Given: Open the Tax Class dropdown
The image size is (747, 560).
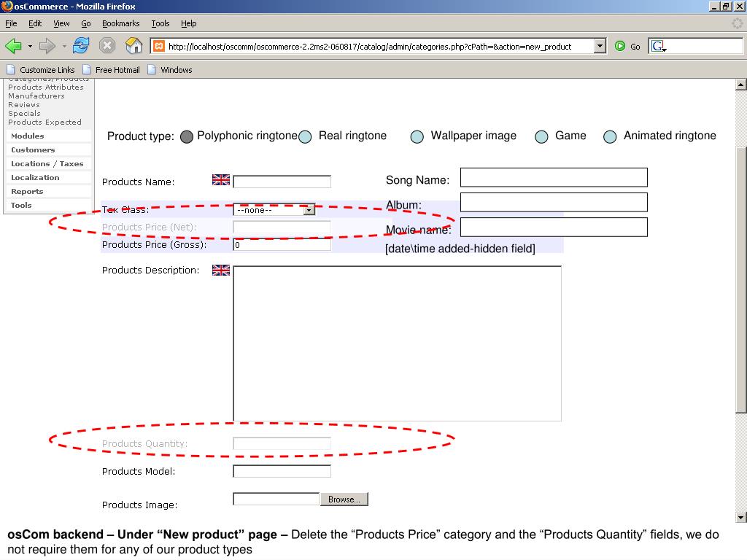Looking at the screenshot, I should click(274, 209).
